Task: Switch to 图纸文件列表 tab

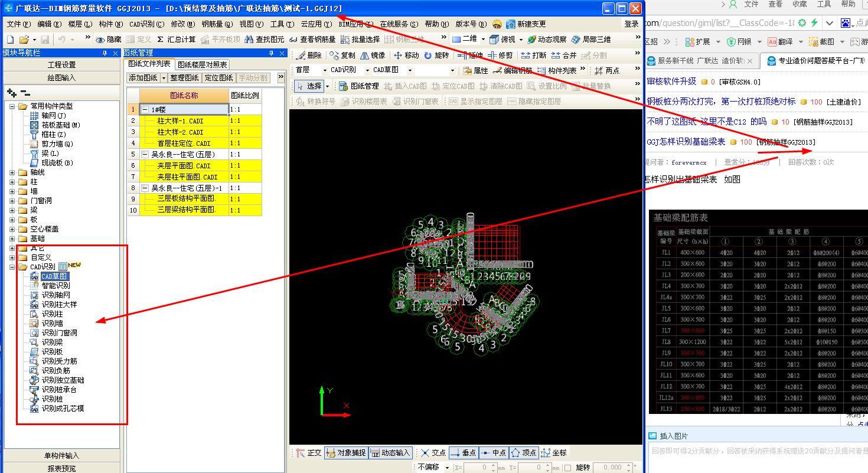Action: click(149, 64)
